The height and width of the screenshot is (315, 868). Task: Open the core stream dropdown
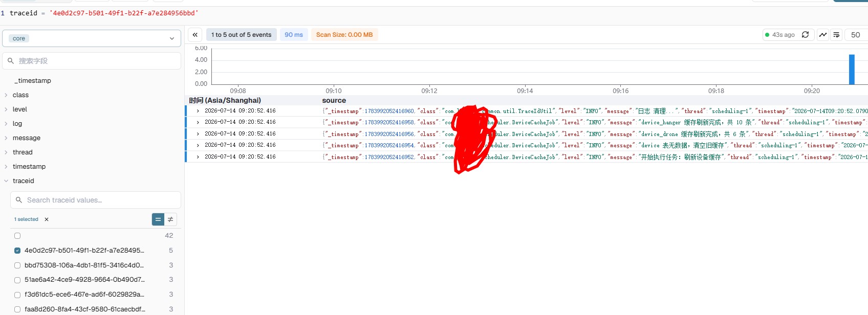[x=92, y=38]
